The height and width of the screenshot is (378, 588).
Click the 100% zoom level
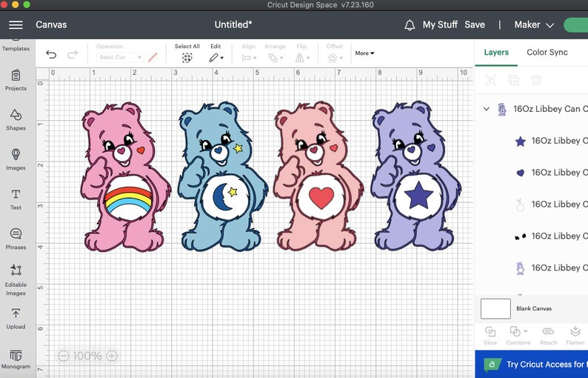point(87,356)
